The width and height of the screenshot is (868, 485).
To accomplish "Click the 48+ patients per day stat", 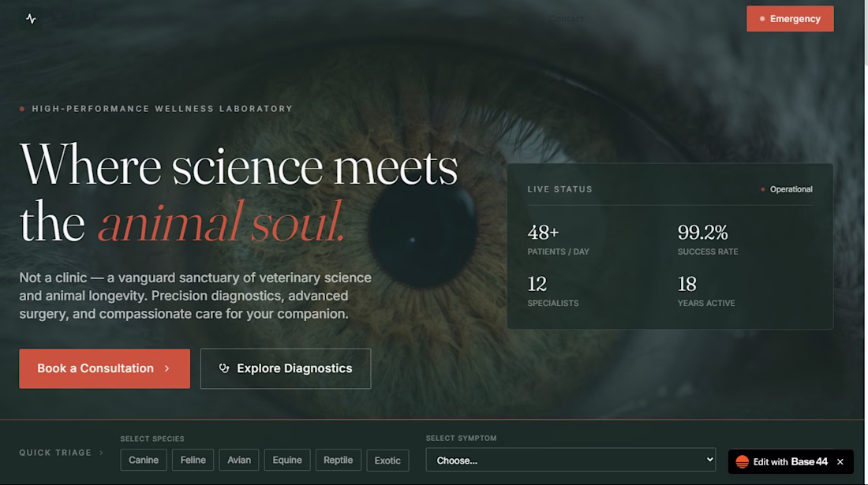I will (558, 240).
